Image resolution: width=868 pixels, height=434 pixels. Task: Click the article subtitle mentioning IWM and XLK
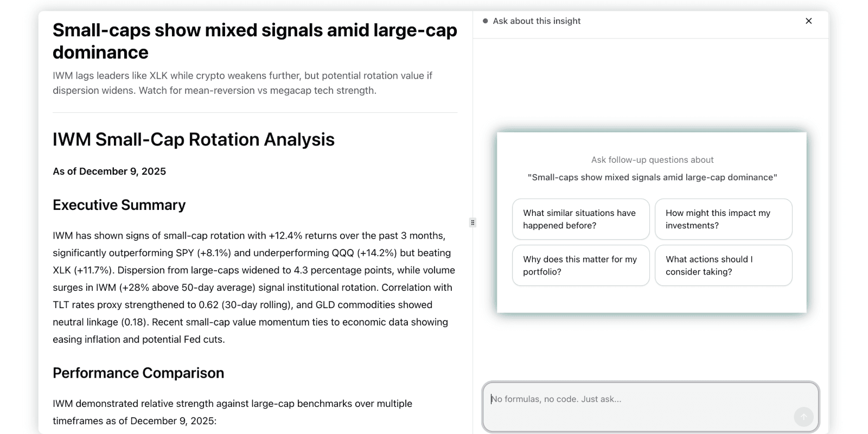[x=242, y=82]
